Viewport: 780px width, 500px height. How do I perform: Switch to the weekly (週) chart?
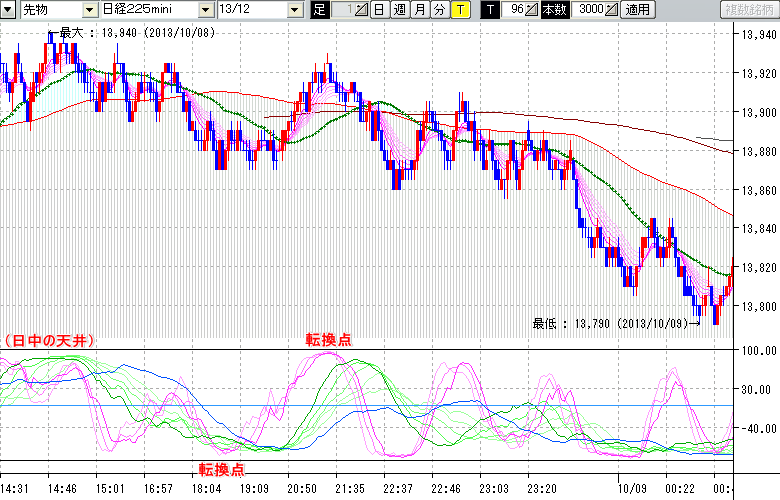(x=398, y=10)
